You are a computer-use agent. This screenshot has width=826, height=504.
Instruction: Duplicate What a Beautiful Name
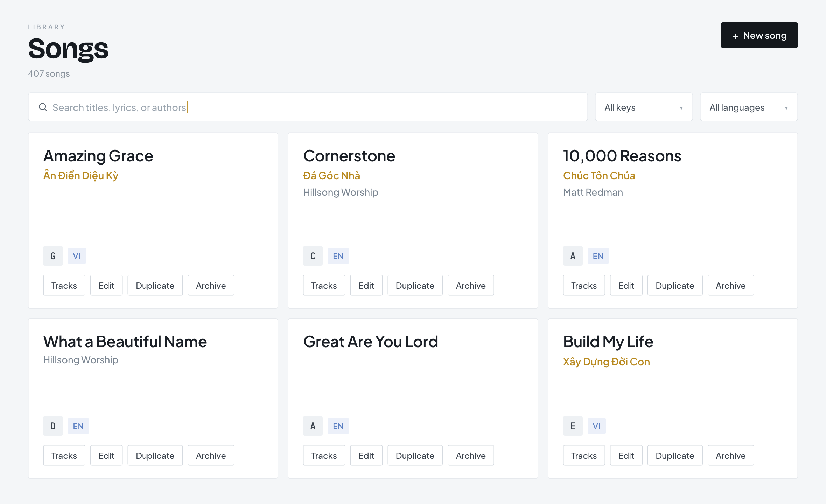coord(155,455)
